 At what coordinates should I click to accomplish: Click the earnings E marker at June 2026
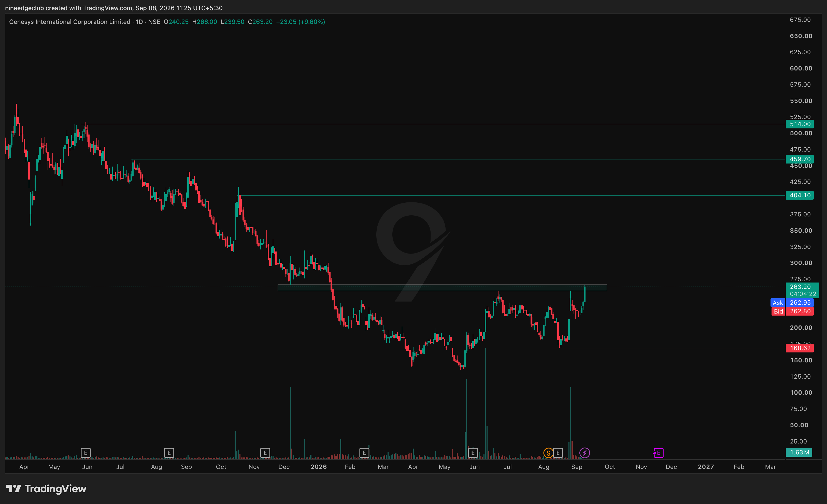pyautogui.click(x=473, y=453)
